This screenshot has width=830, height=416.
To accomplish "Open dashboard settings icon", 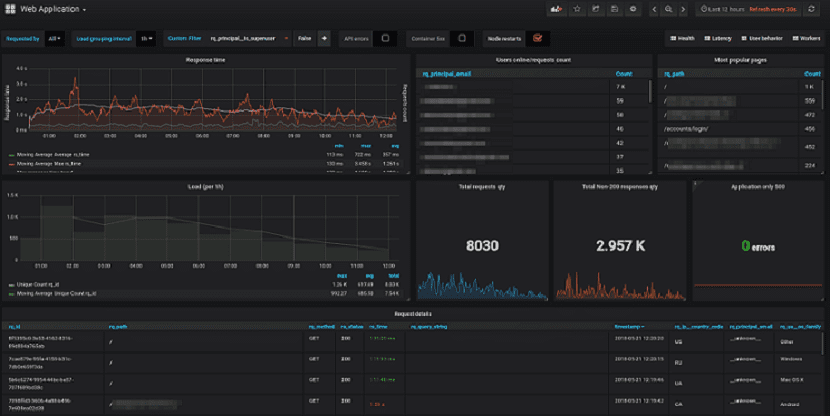I will point(633,9).
